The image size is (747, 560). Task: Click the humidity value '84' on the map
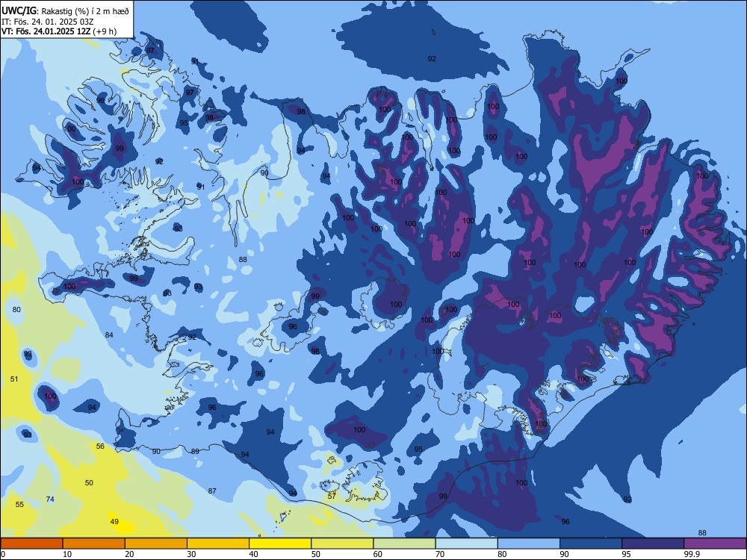click(x=109, y=335)
